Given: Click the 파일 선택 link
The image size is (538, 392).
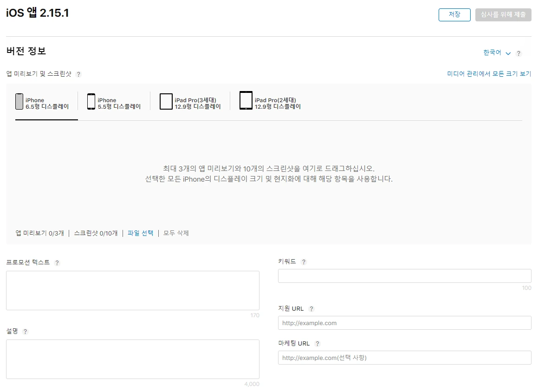Looking at the screenshot, I should click(140, 233).
